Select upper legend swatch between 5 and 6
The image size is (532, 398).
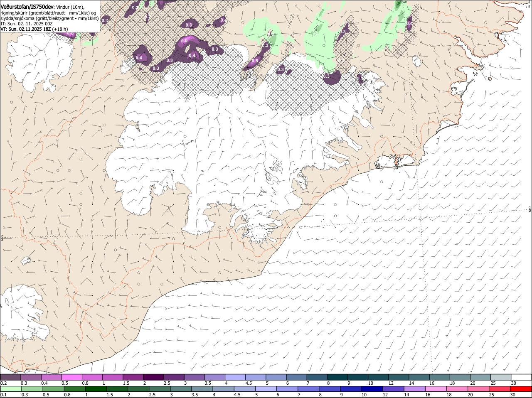pyautogui.click(x=276, y=377)
